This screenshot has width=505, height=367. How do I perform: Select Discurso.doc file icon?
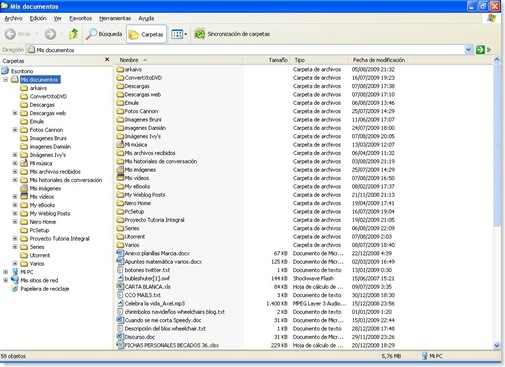(120, 336)
